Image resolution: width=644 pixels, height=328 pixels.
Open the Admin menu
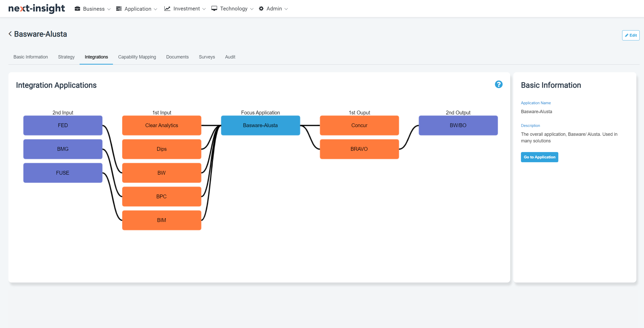tap(273, 9)
